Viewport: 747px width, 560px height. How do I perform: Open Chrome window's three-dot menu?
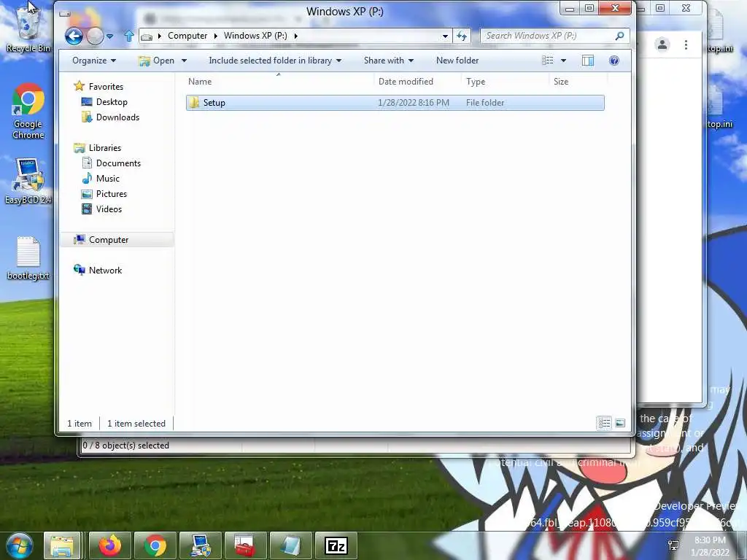686,44
